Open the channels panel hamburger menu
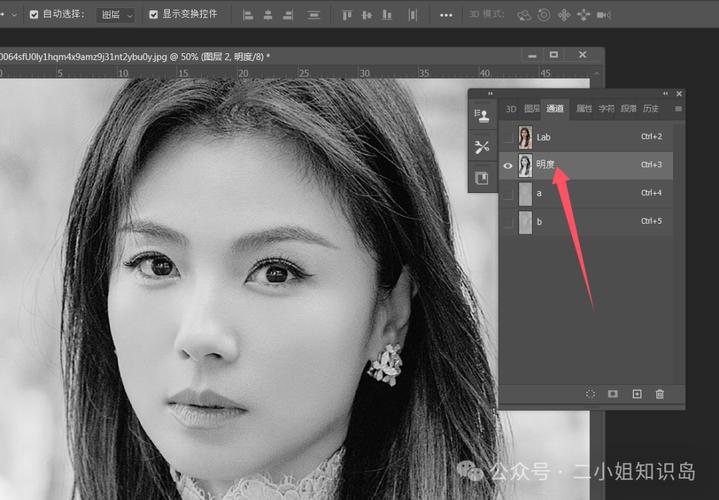The width and height of the screenshot is (719, 500). [x=678, y=108]
